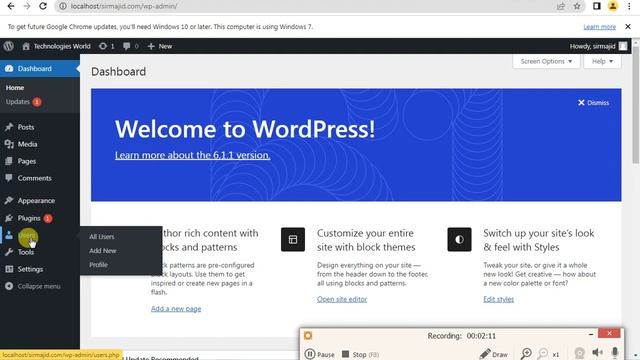The image size is (640, 360).
Task: Open Learn more about 6.1.1 version link
Action: 192,155
